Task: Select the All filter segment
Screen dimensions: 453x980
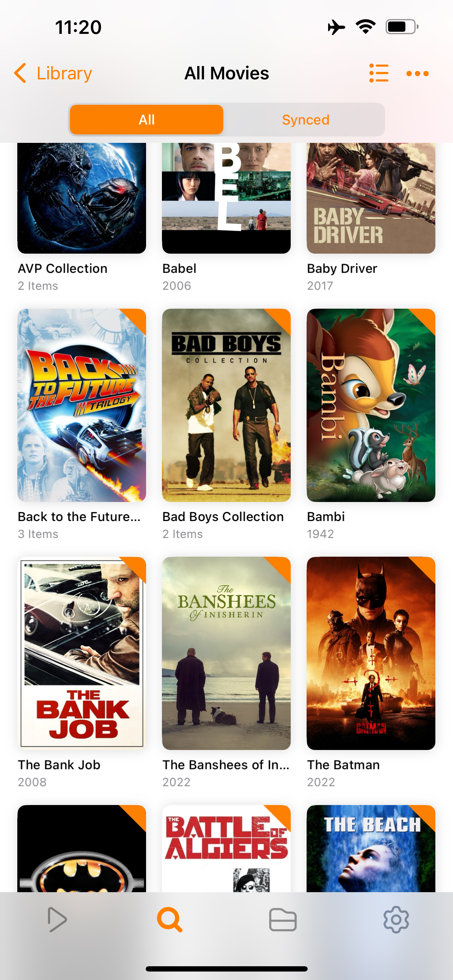Action: click(x=146, y=120)
